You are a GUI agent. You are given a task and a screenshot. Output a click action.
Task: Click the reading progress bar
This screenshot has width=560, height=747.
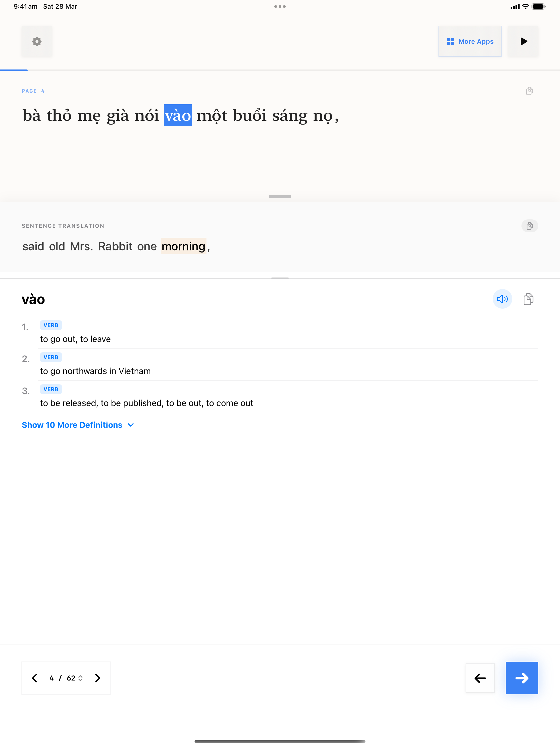point(280,70)
